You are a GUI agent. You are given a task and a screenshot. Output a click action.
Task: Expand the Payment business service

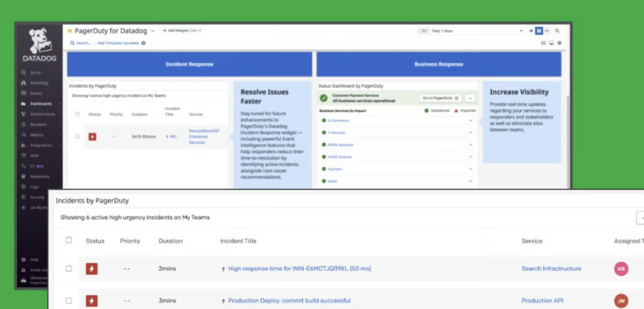(x=471, y=169)
